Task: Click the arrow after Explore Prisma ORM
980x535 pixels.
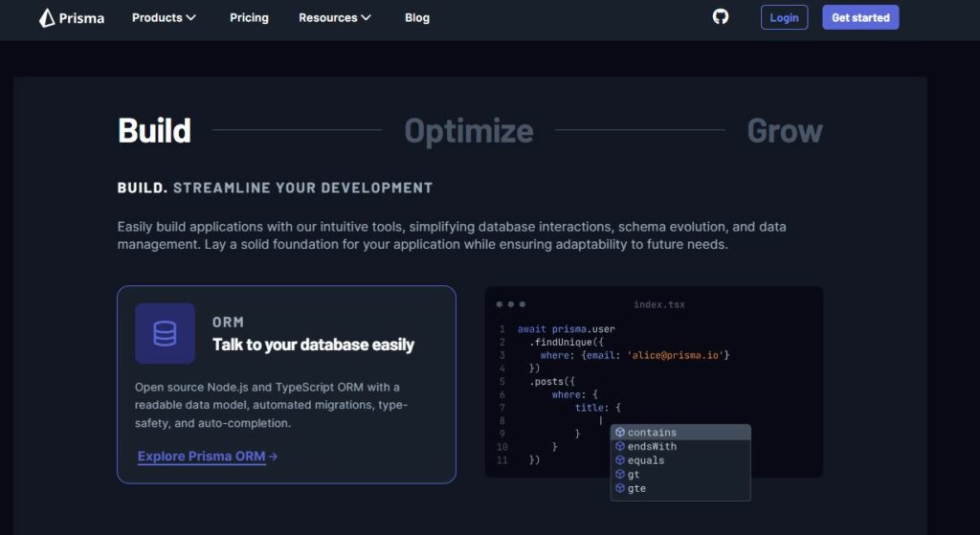Action: pos(273,457)
